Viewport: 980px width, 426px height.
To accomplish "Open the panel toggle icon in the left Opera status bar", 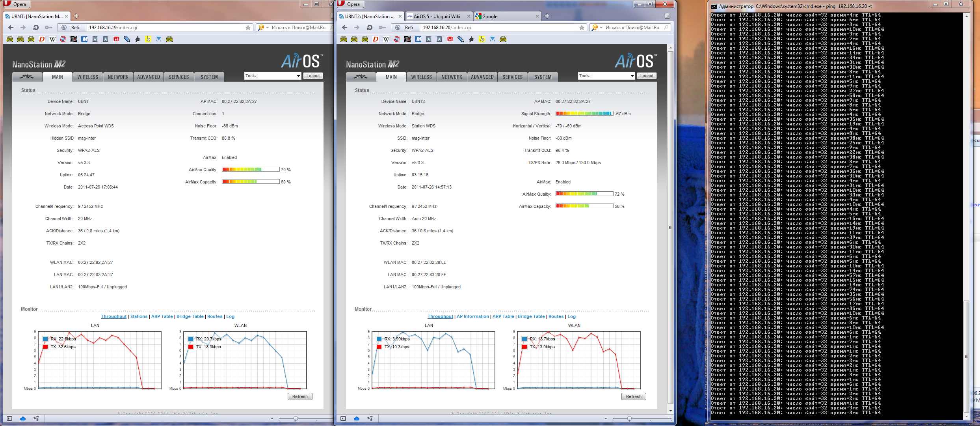I will [x=9, y=419].
